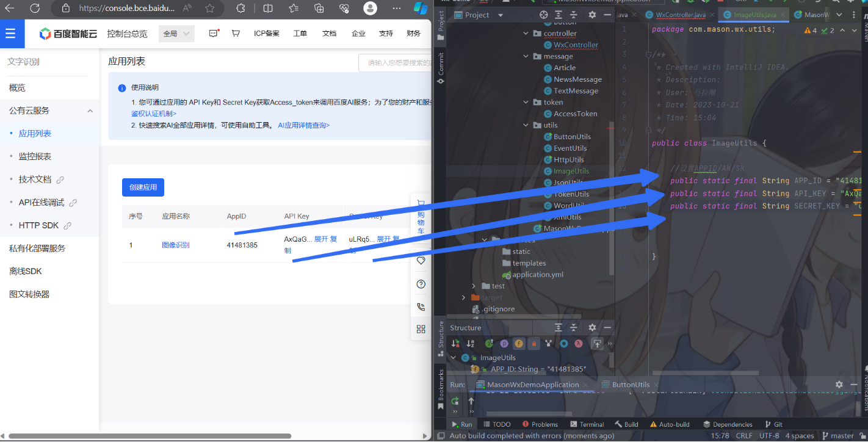Show hidden editor tabs dropdown chevron

pos(838,15)
